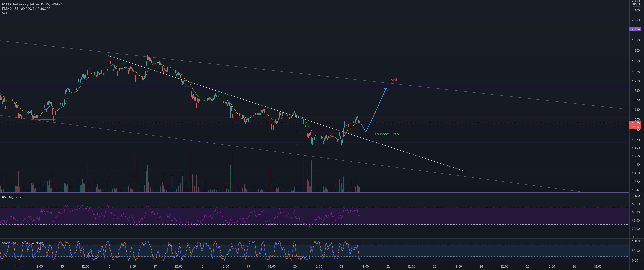Click date label 24 on time axis

[481, 266]
